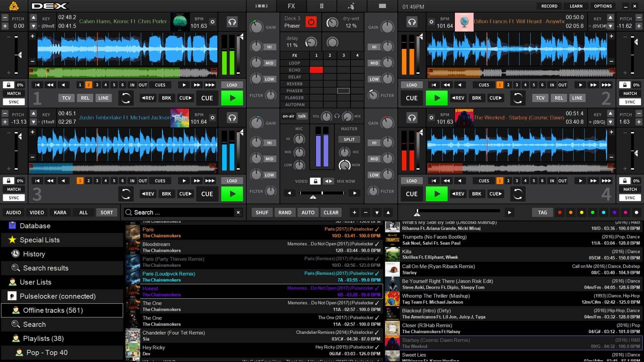Open the scratch hand view icon at top center

click(x=352, y=6)
